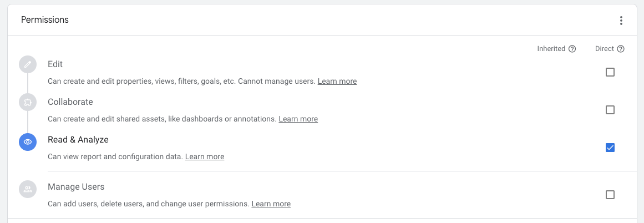Check the Collaborate permission checkbox
This screenshot has width=644, height=223.
click(x=610, y=110)
